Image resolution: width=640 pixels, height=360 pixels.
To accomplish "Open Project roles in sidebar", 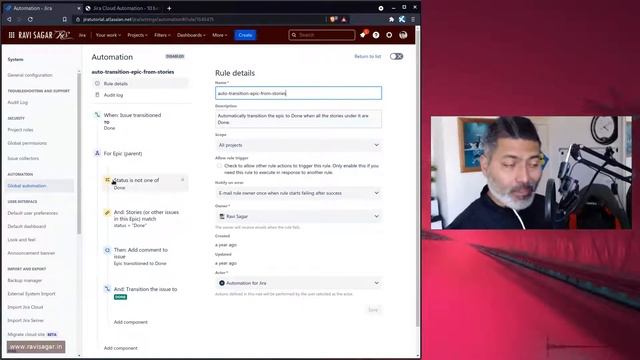I will [20, 130].
